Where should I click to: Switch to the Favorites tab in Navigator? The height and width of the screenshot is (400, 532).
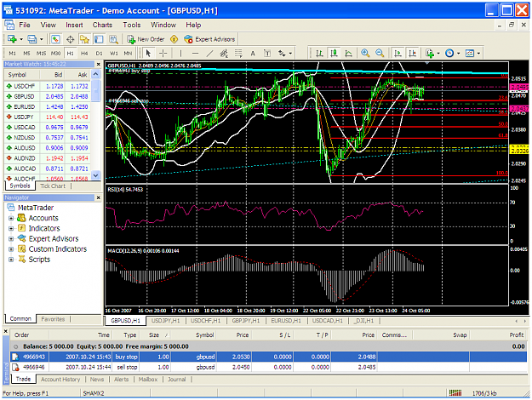click(53, 319)
